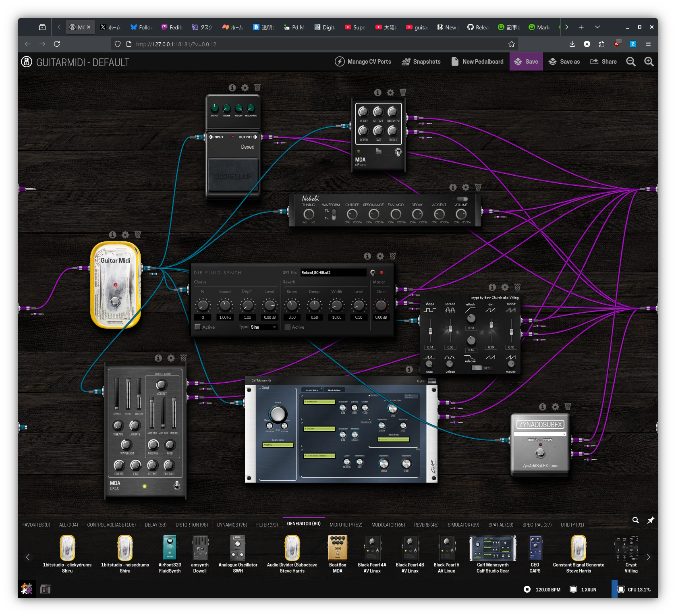Open settings gear of the Nekobi plugin
This screenshot has height=616, width=676.
[466, 187]
